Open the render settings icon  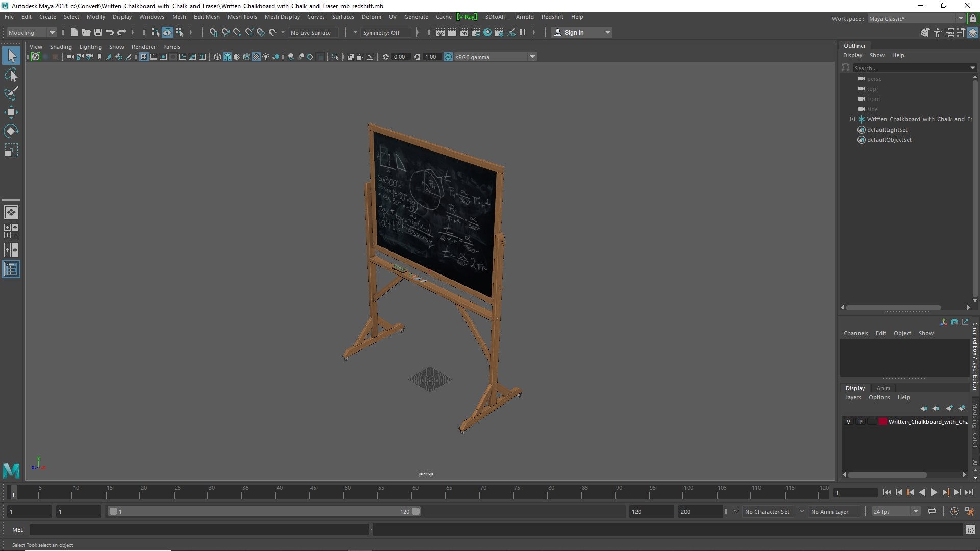click(475, 32)
